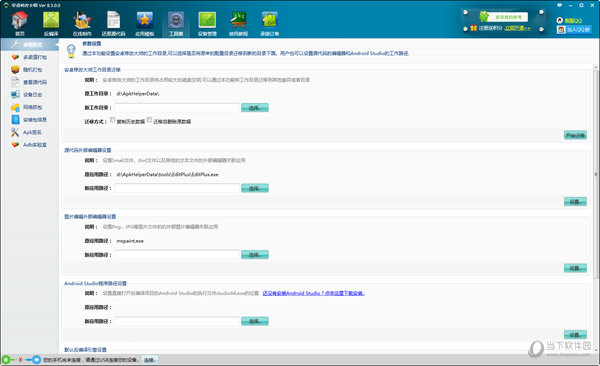Screen dimensions: 600x366
Task: Open Adb lab sidebar item
Action: [29, 145]
